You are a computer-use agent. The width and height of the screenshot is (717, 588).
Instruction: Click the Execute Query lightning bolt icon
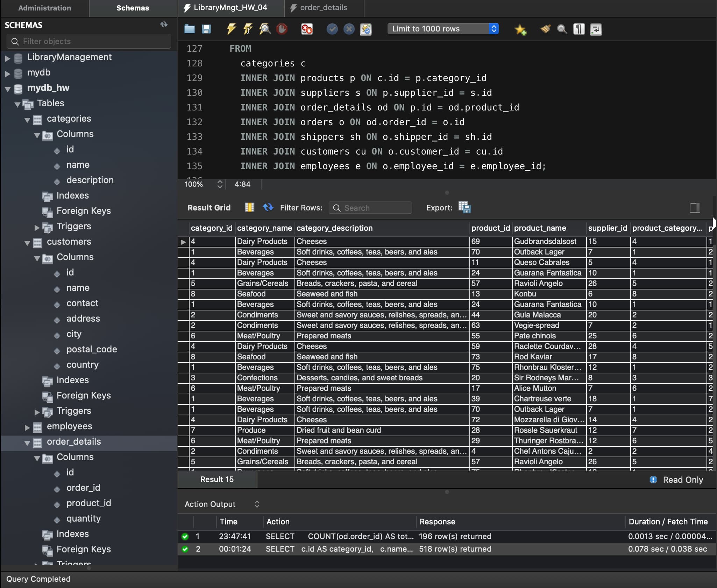pyautogui.click(x=231, y=29)
